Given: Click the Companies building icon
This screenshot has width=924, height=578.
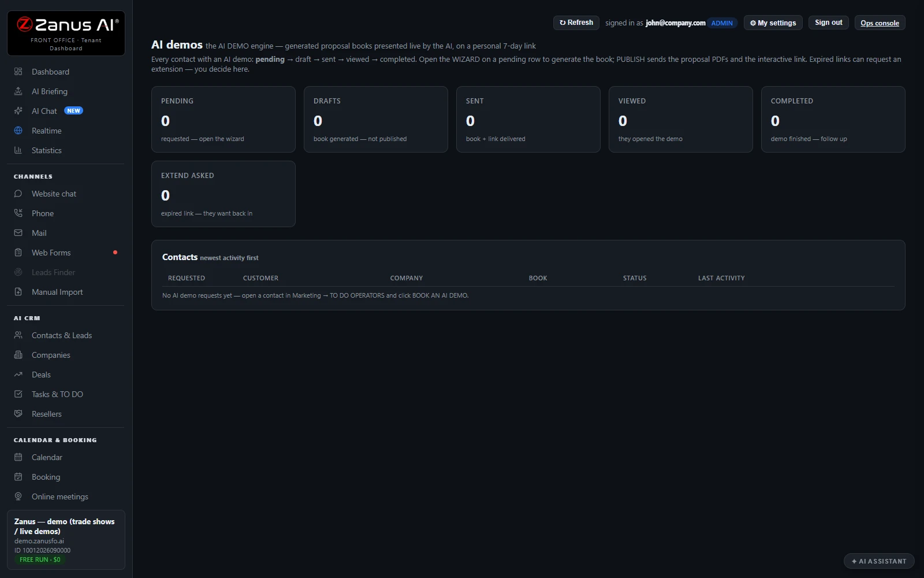Looking at the screenshot, I should click(x=18, y=355).
